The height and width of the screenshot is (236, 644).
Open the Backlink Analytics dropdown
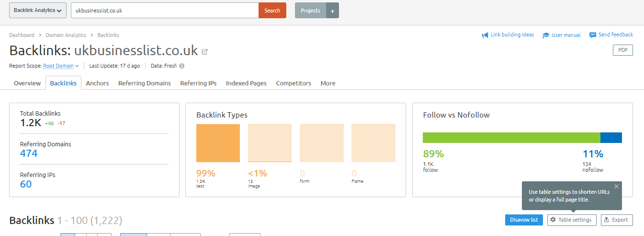pos(38,11)
